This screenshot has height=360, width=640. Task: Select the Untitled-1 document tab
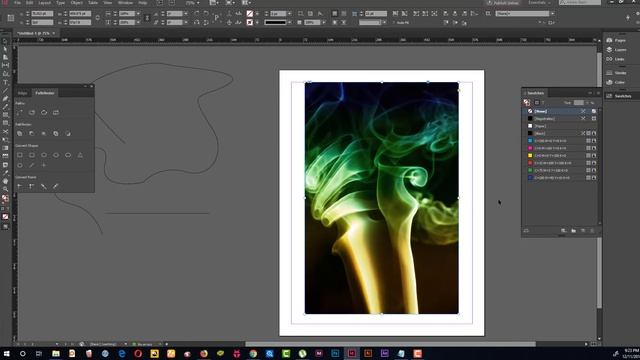[34, 33]
